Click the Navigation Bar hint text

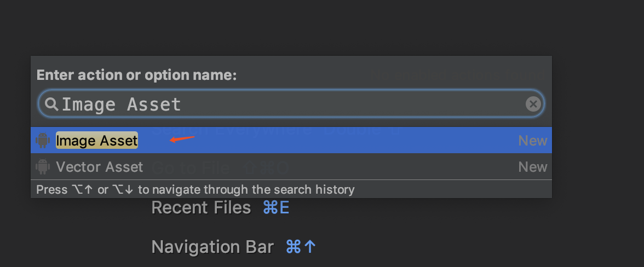(212, 247)
